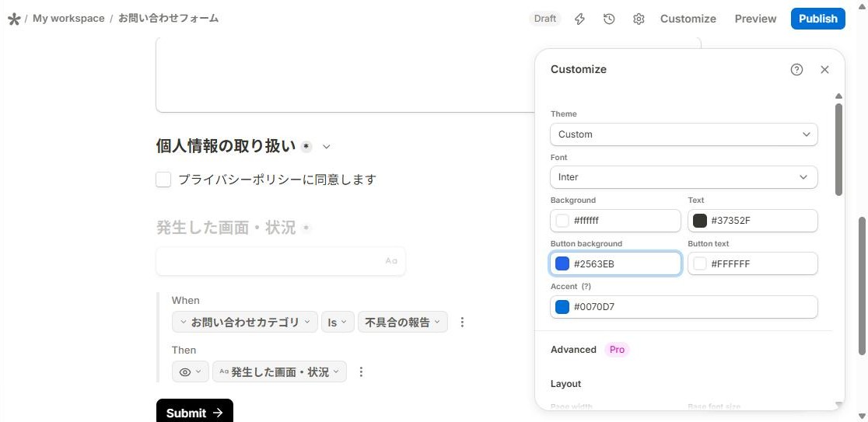The height and width of the screenshot is (422, 868).
Task: Click the black Submit button
Action: (195, 411)
